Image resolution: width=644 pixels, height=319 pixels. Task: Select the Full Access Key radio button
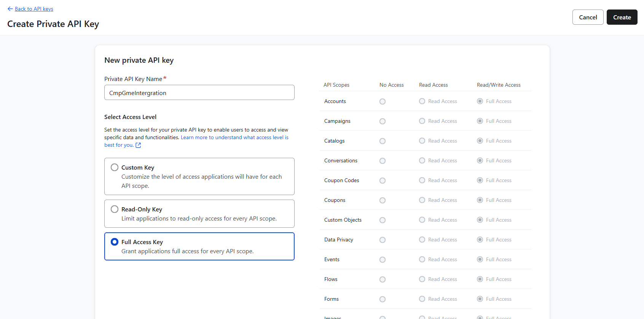click(115, 242)
